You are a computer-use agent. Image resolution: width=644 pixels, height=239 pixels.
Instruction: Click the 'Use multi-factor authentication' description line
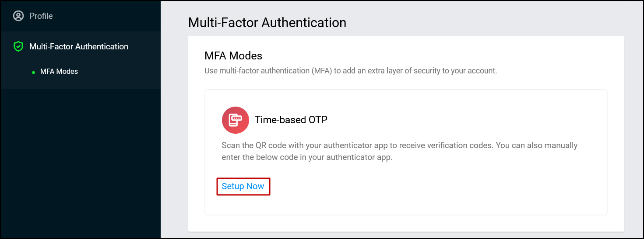351,71
